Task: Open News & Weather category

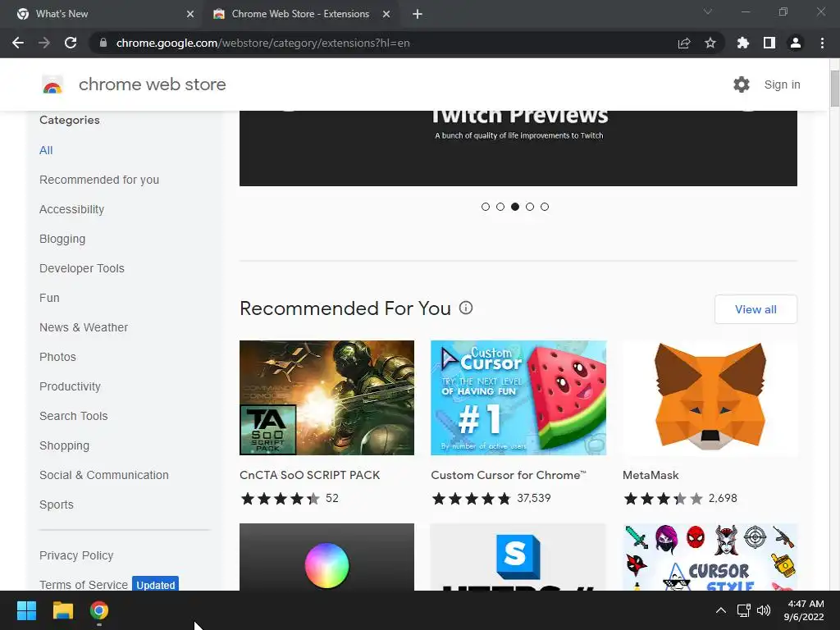Action: (x=84, y=327)
